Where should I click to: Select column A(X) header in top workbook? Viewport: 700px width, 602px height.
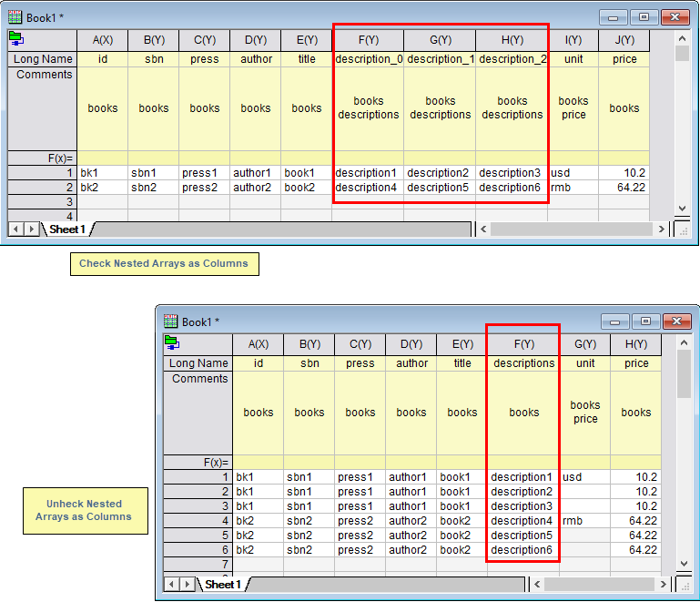pos(103,40)
